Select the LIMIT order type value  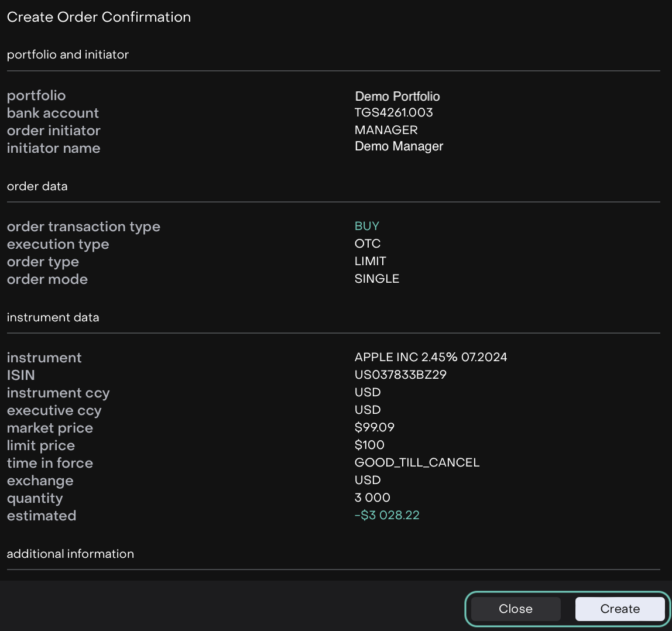coord(370,261)
